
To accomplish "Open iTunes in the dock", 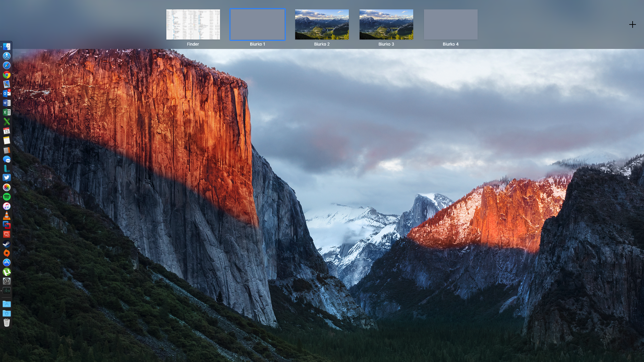I will pyautogui.click(x=7, y=206).
